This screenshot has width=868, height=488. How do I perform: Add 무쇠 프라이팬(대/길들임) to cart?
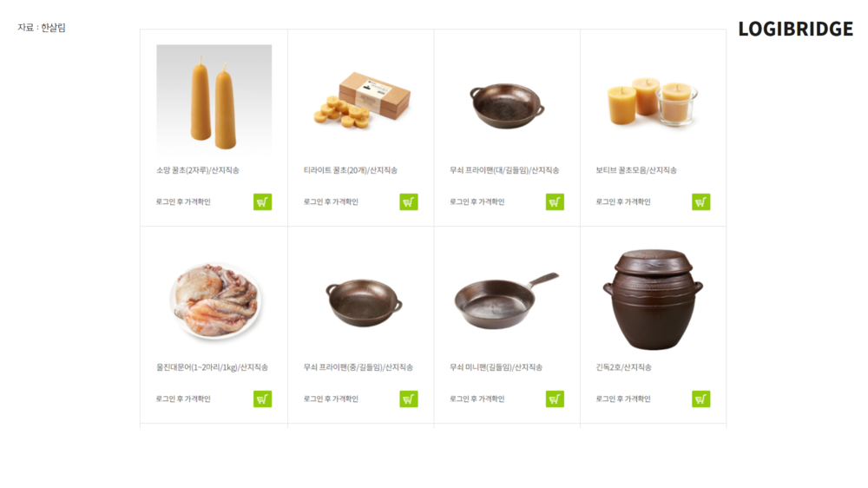tap(555, 201)
